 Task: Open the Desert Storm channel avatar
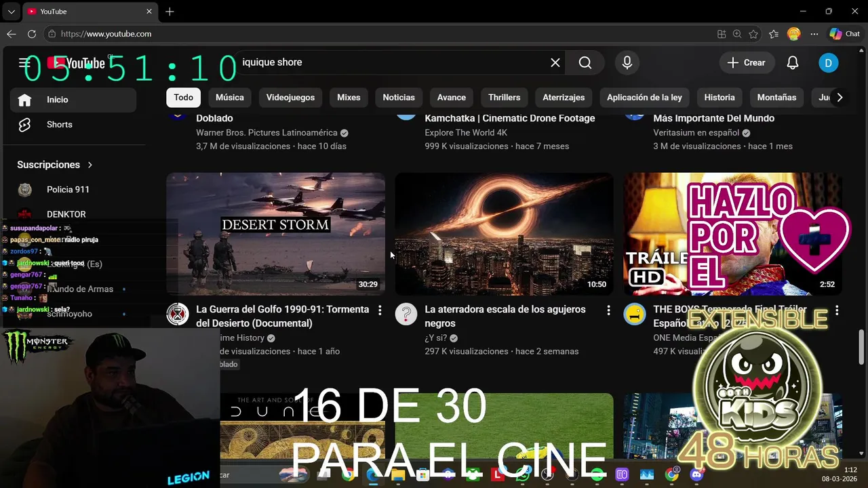(178, 314)
